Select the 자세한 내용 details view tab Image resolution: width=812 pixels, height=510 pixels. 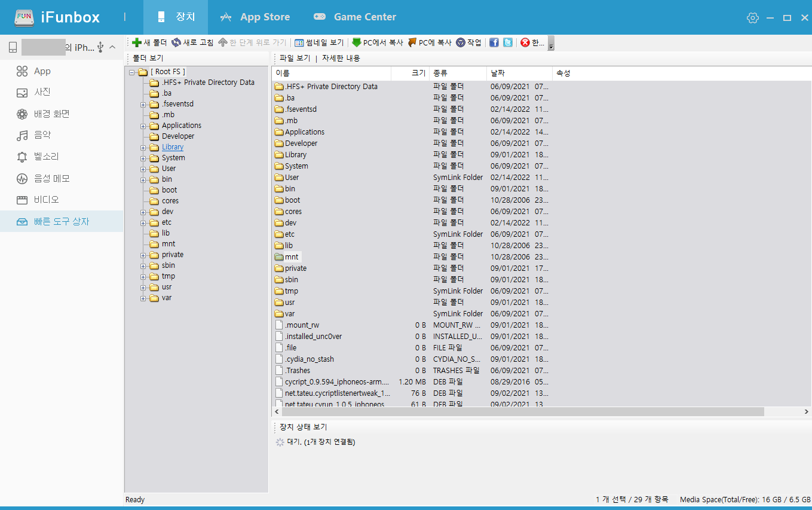(341, 58)
